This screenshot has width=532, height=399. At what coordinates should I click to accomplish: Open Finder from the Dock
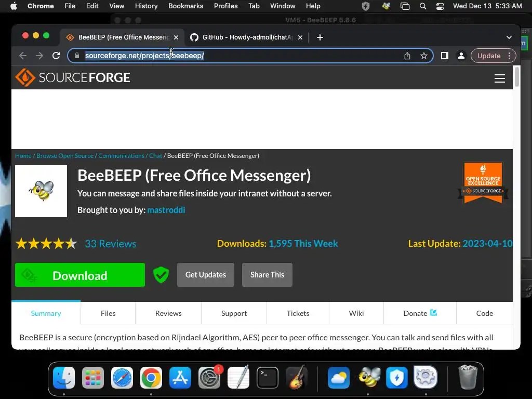click(x=64, y=378)
